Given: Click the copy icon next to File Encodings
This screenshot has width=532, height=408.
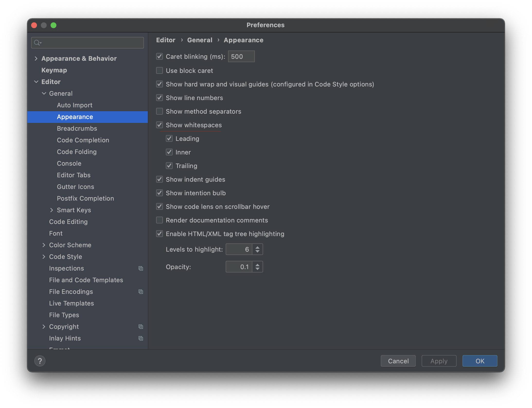Looking at the screenshot, I should 141,292.
